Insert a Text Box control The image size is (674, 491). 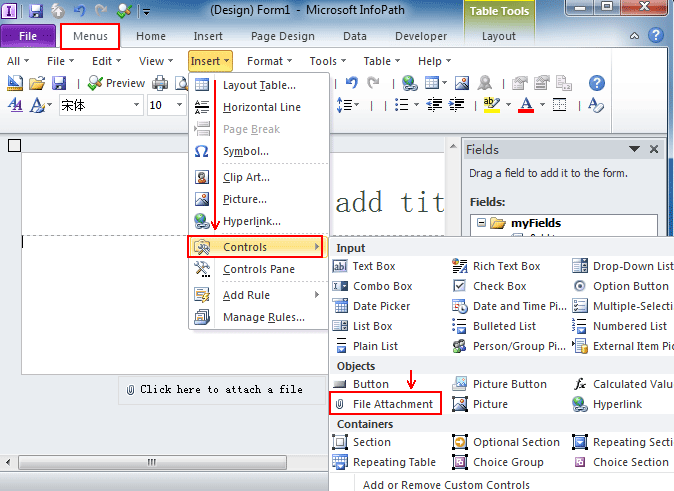coord(365,266)
